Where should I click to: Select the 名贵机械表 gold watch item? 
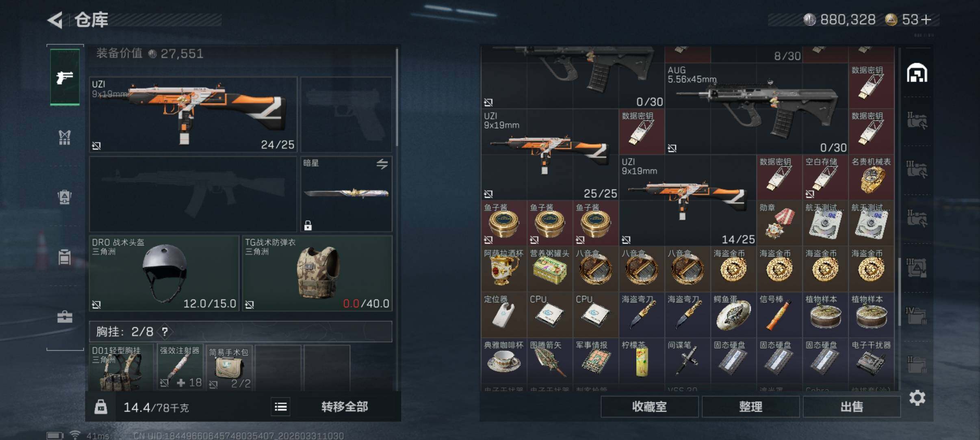point(871,177)
